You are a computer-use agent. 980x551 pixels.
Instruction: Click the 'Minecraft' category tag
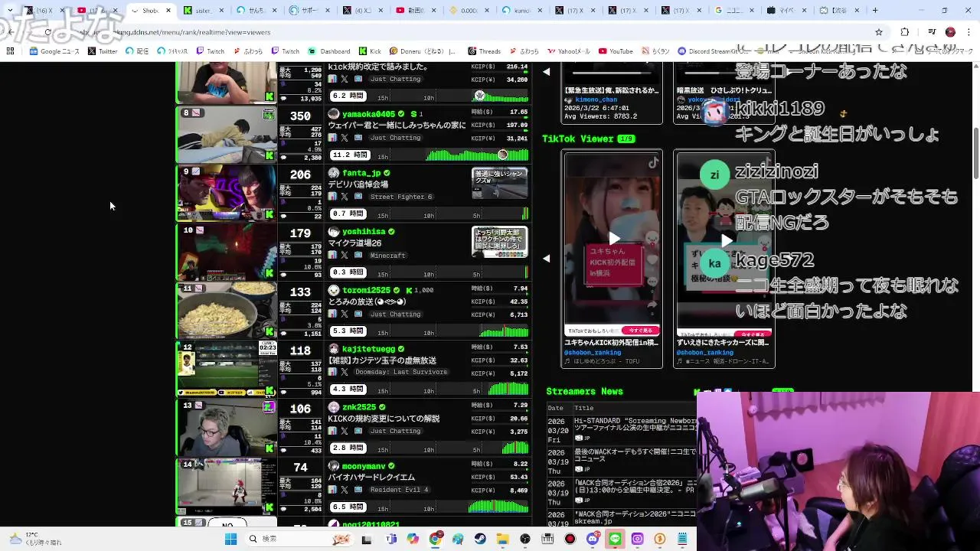[387, 256]
